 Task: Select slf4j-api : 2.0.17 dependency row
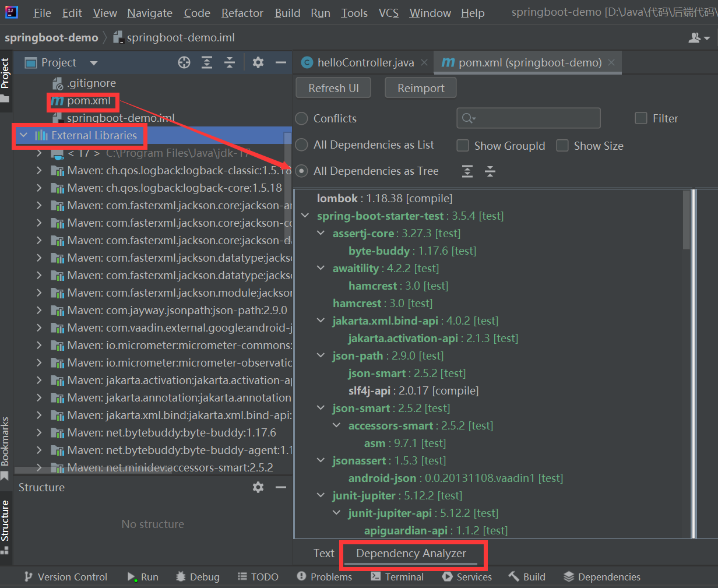click(413, 391)
